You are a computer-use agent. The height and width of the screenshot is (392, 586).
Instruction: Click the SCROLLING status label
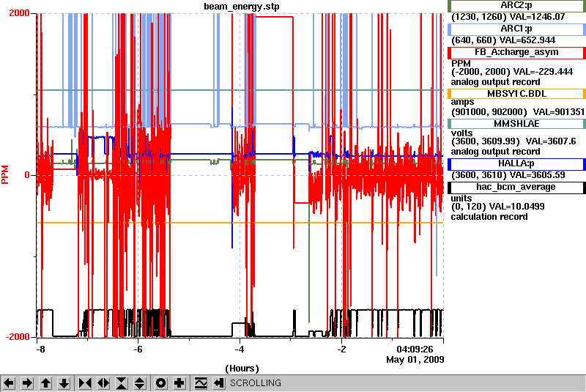pos(255,383)
